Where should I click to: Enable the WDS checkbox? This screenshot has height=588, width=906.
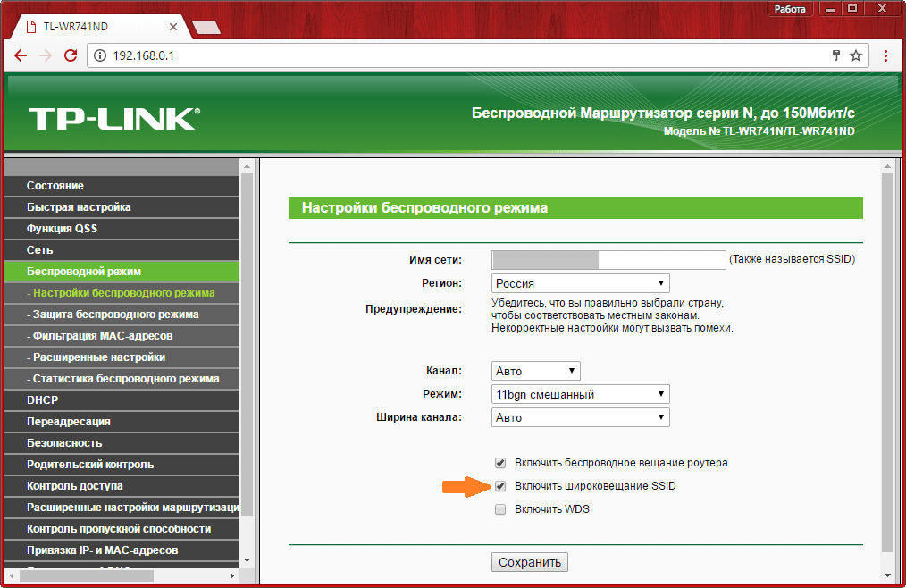point(500,509)
